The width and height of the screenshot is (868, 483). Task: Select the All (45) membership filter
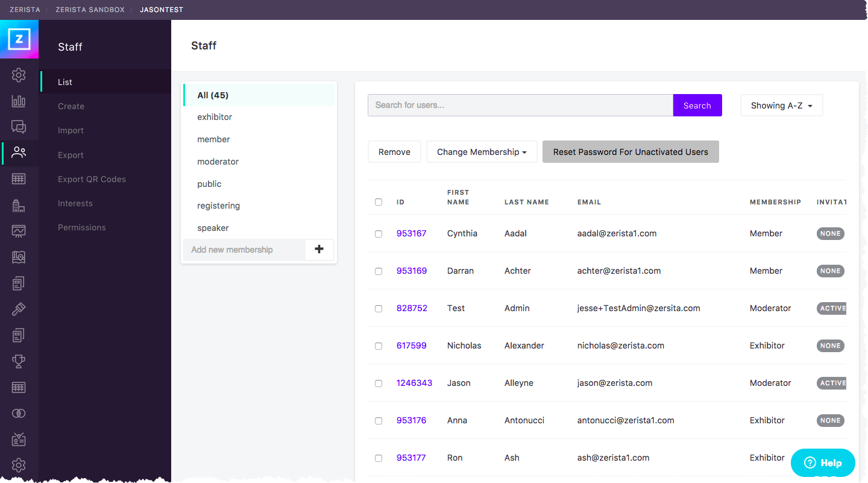pyautogui.click(x=259, y=95)
